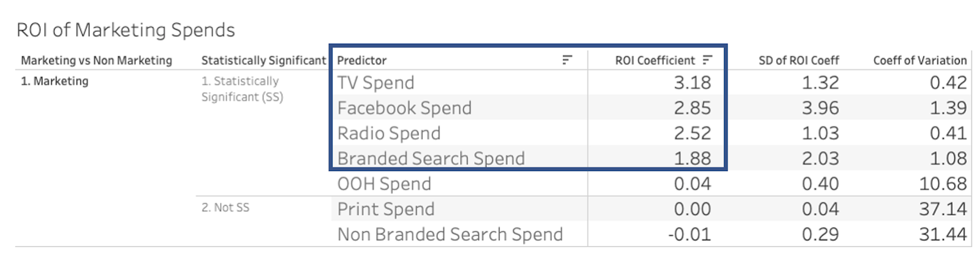
Task: Select the ROI Coefficient column header
Action: (x=655, y=60)
